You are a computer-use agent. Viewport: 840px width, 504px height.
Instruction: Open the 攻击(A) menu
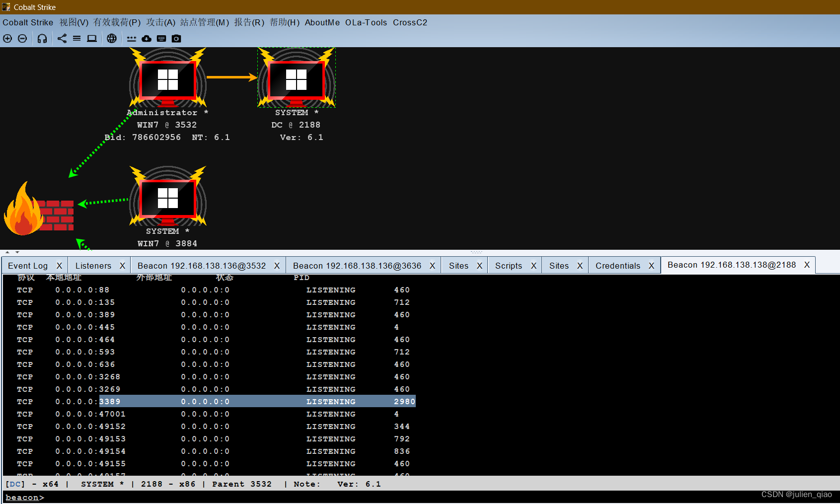160,22
